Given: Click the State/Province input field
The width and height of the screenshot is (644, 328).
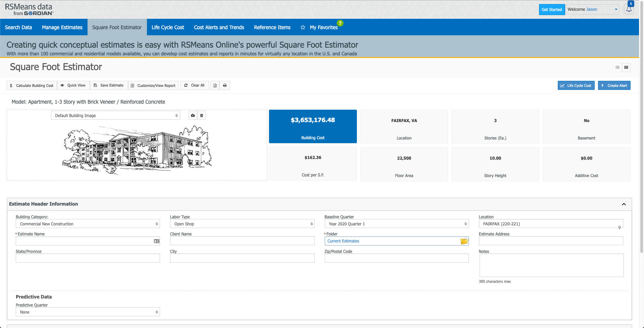Looking at the screenshot, I should [88, 258].
